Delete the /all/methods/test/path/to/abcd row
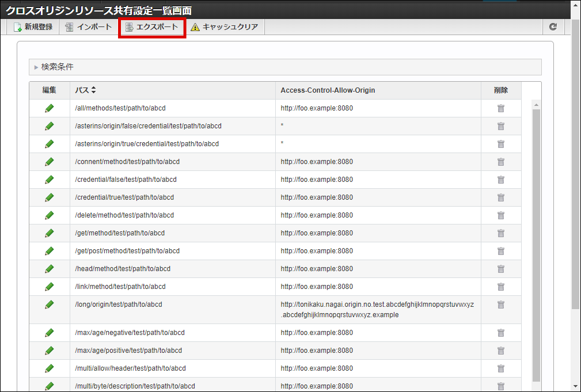The image size is (581, 392). tap(501, 108)
